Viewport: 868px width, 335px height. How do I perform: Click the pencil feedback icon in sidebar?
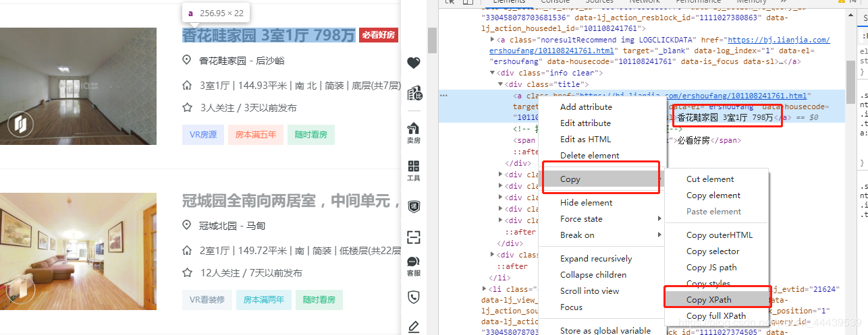(414, 327)
